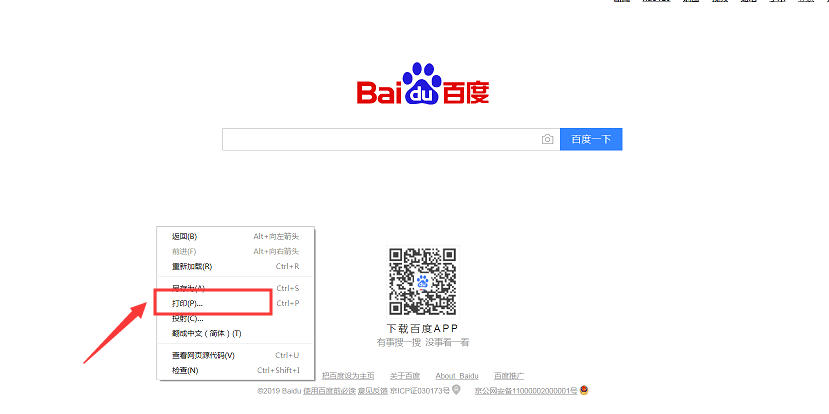The width and height of the screenshot is (829, 414).
Task: Open 查看网页源代码(V) from context menu
Action: click(x=203, y=355)
